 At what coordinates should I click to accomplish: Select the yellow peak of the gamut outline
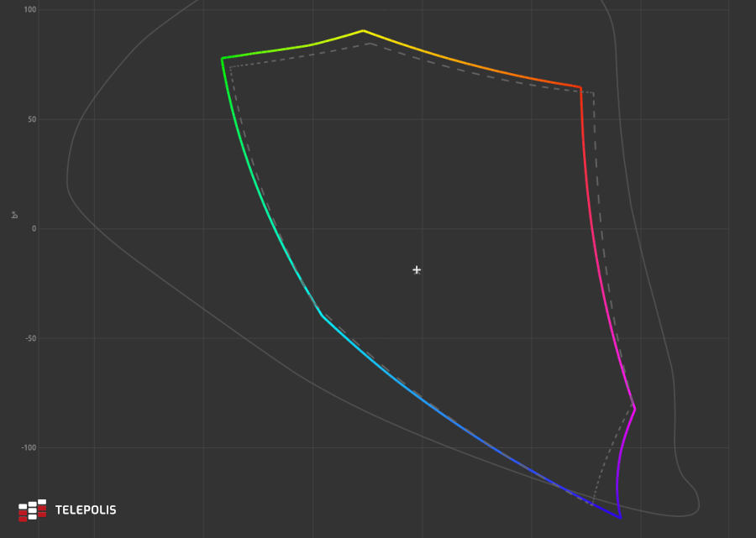(363, 30)
